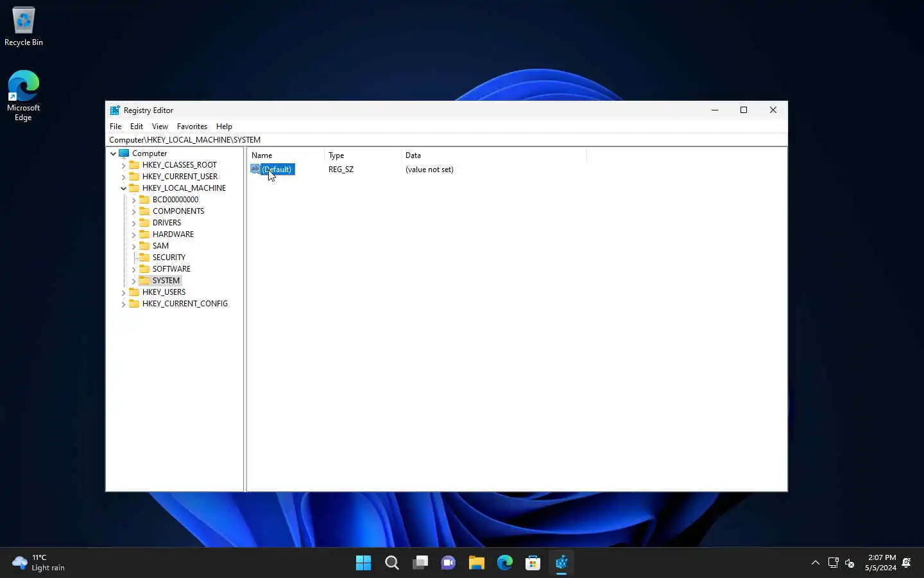Open taskbar Search
The width and height of the screenshot is (924, 578).
pos(391,563)
